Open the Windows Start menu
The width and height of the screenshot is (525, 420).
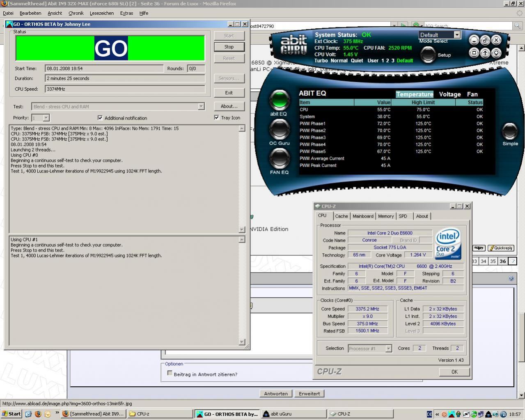click(11, 414)
